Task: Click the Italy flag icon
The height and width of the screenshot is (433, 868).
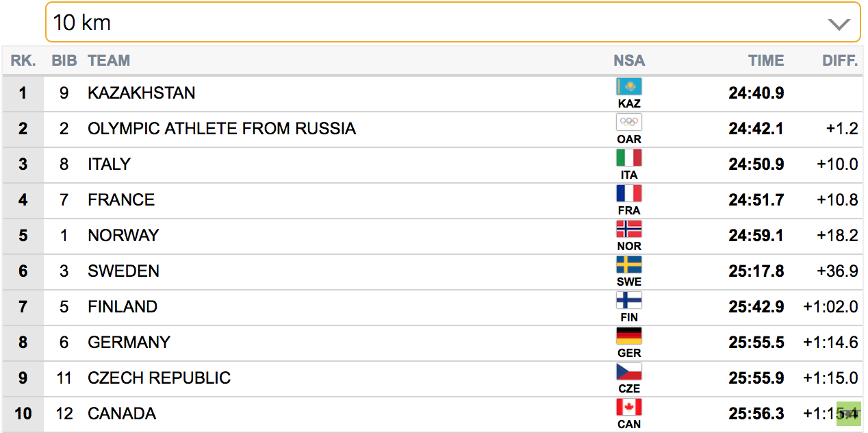Action: [629, 158]
